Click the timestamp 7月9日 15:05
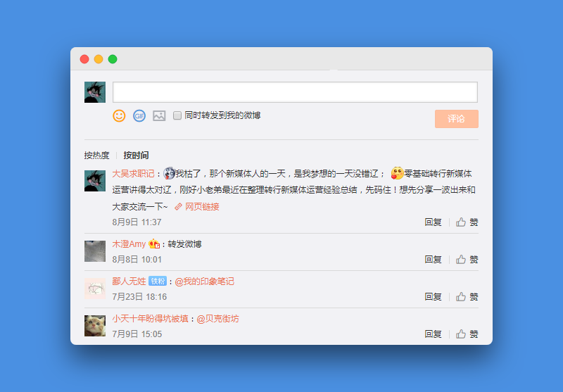The image size is (563, 392). tap(137, 334)
